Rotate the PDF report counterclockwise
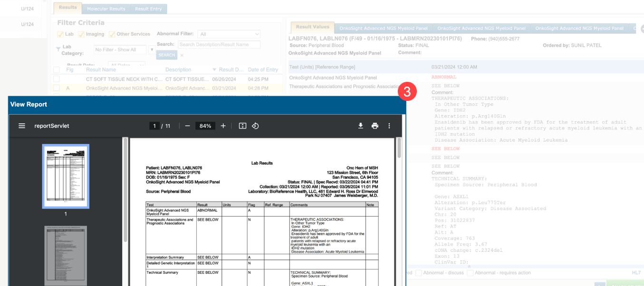This screenshot has height=286, width=644. pyautogui.click(x=255, y=126)
